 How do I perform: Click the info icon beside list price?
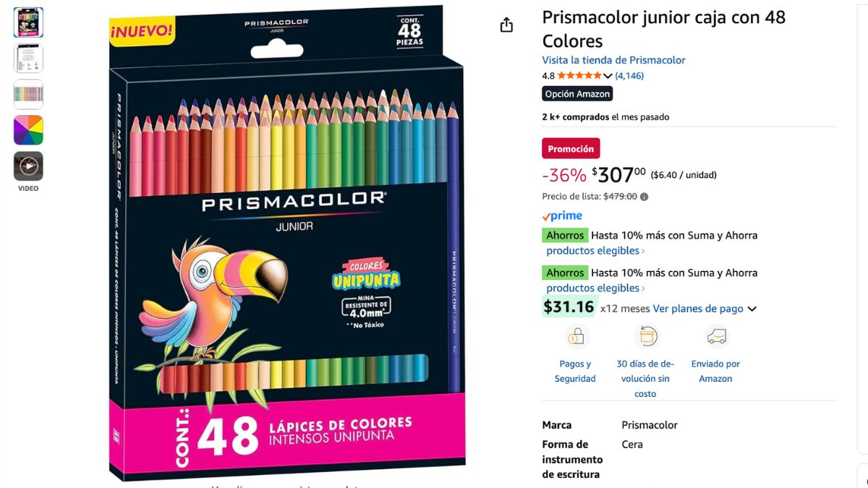(644, 197)
